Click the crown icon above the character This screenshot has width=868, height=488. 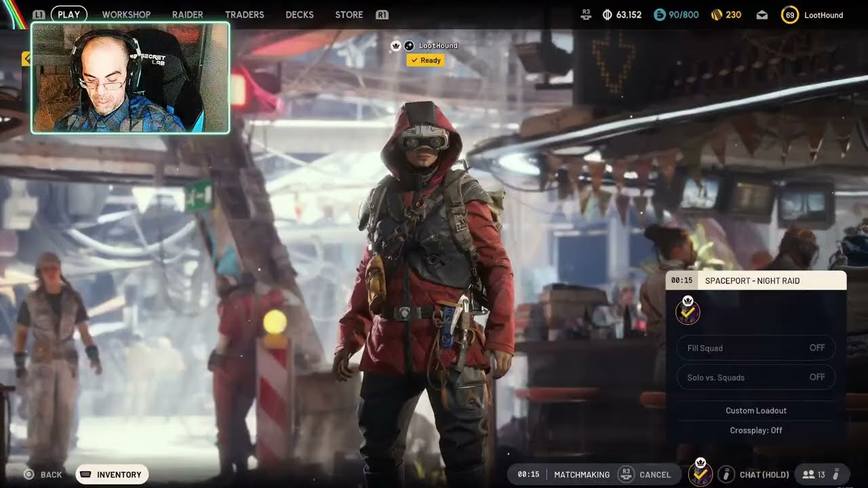click(x=396, y=45)
